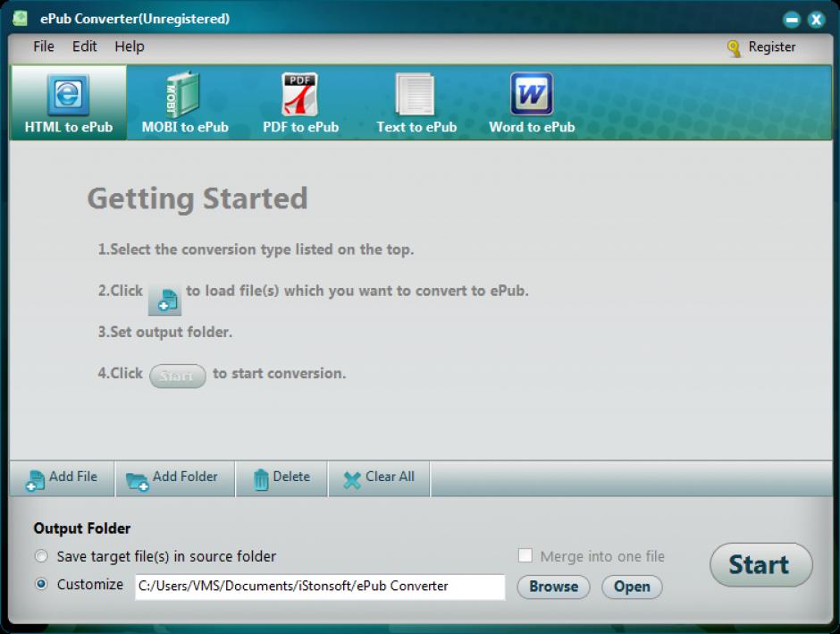Click the large Start button
Image resolution: width=840 pixels, height=634 pixels.
760,565
